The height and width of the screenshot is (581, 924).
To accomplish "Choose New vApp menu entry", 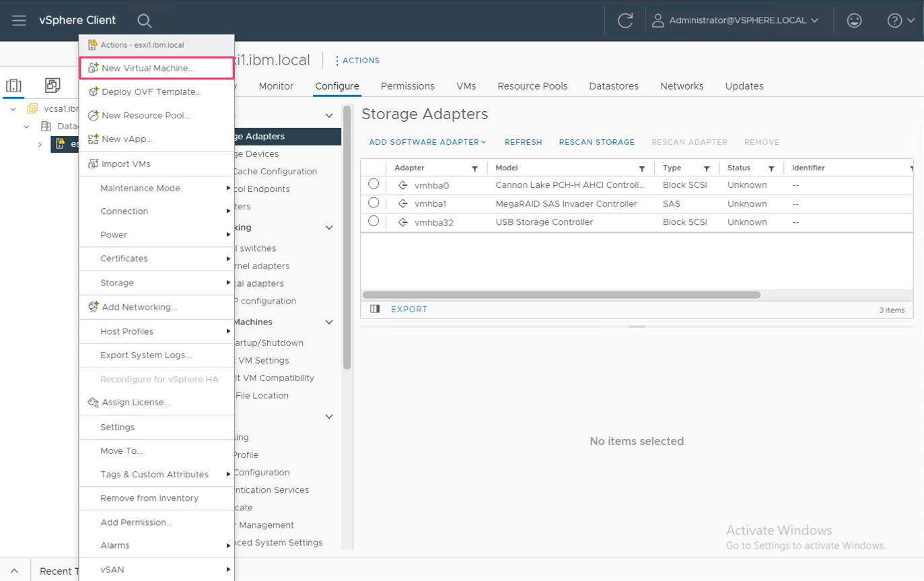I will coord(157,139).
